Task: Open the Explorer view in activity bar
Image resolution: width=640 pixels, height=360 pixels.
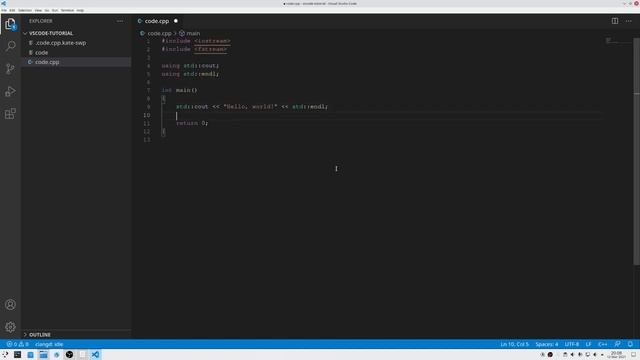Action: click(x=10, y=24)
